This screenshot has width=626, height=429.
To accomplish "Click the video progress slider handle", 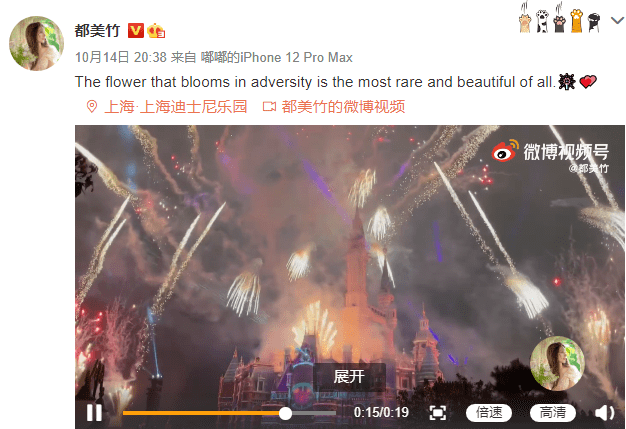I will [x=285, y=413].
